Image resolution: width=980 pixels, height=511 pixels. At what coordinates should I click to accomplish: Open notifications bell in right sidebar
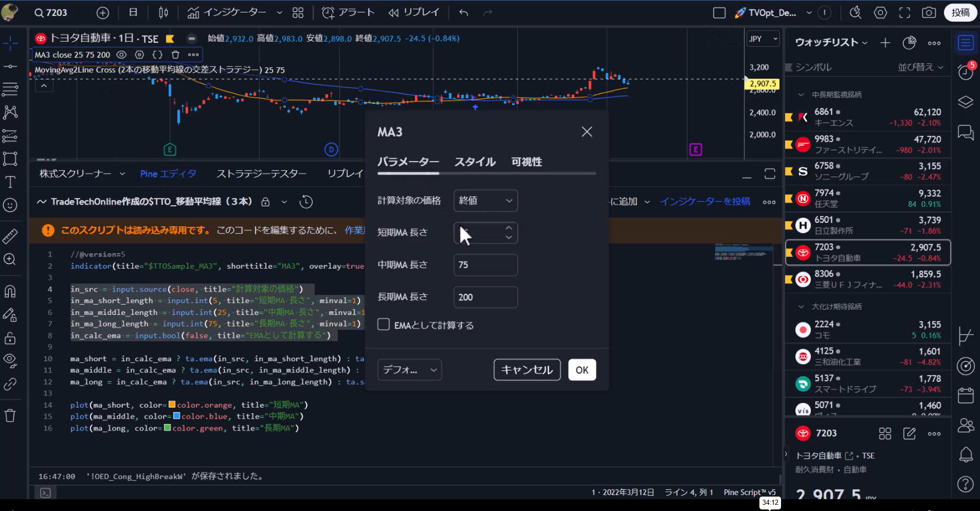pos(966,455)
